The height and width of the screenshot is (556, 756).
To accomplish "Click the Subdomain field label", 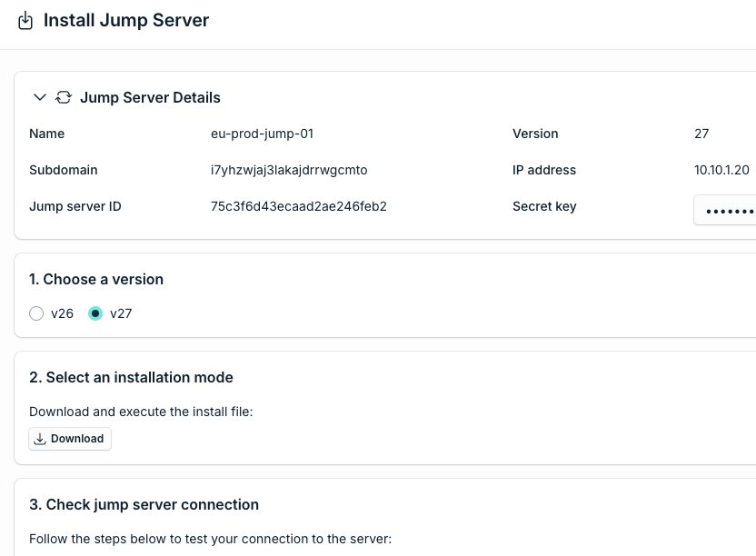I will [64, 170].
